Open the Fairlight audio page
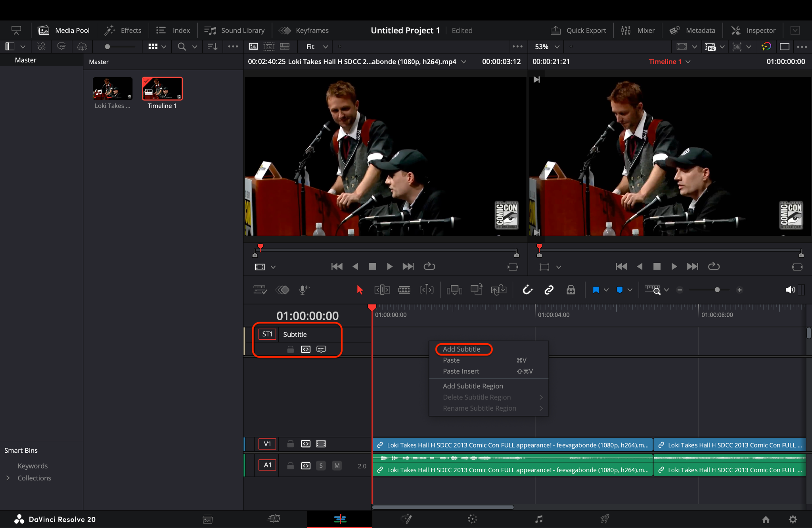 coord(539,519)
